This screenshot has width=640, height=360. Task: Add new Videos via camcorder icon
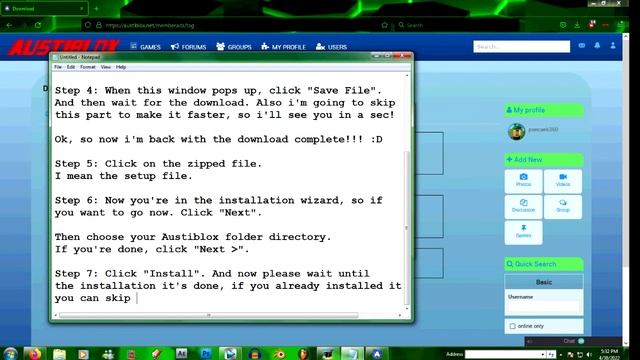563,181
